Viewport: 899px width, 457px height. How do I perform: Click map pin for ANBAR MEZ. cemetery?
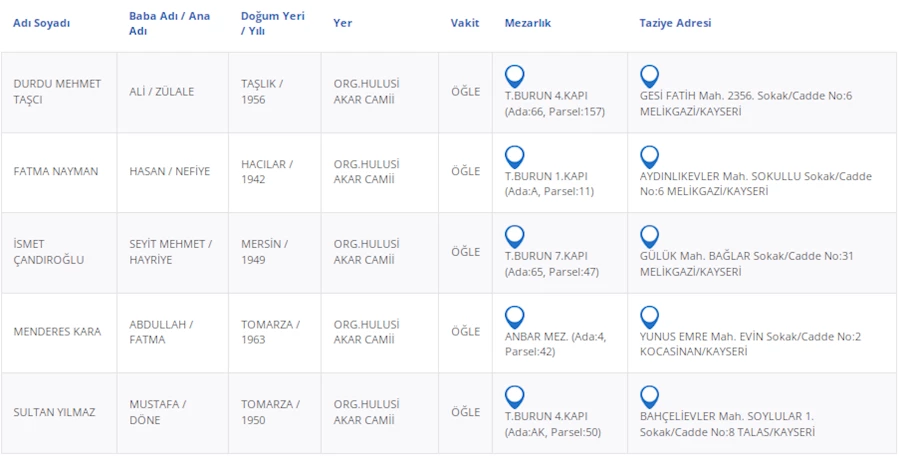click(515, 317)
